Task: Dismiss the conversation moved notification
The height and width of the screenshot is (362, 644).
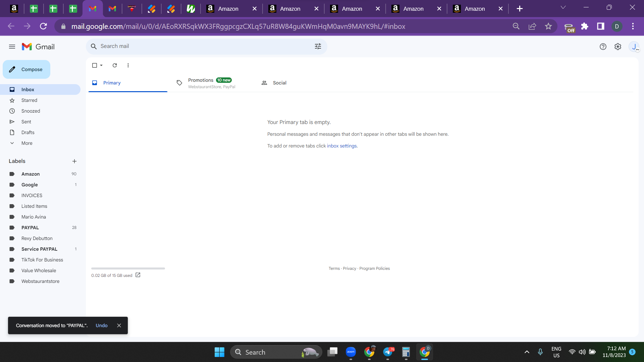Action: [x=119, y=325]
